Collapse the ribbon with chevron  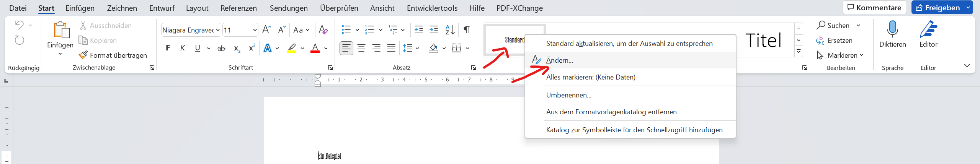click(967, 66)
